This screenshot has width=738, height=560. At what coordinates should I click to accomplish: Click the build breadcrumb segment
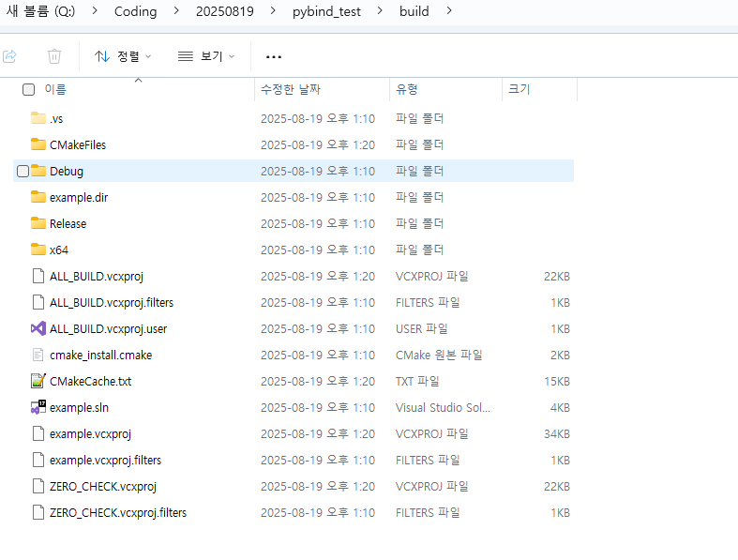click(x=414, y=11)
